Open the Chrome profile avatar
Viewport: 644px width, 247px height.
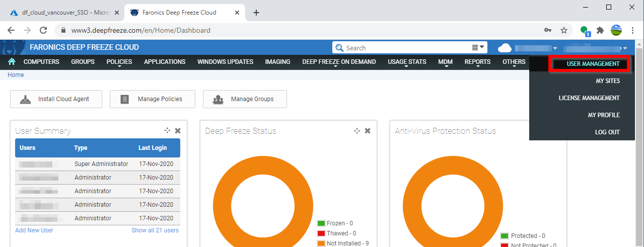click(616, 30)
